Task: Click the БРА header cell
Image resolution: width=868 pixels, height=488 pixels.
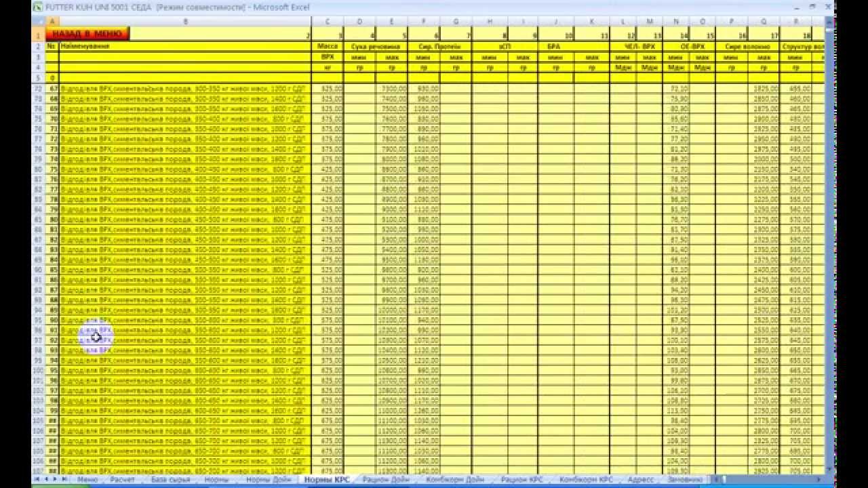Action: tap(574, 46)
